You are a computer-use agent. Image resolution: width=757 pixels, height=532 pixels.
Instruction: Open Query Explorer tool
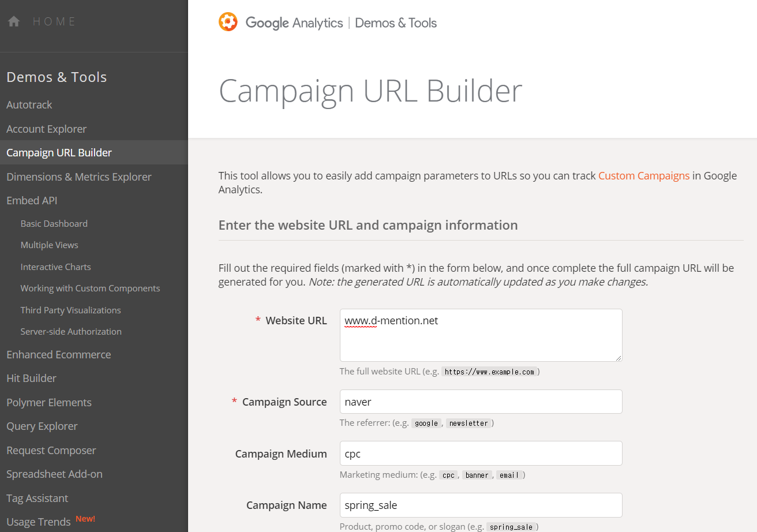coord(42,426)
